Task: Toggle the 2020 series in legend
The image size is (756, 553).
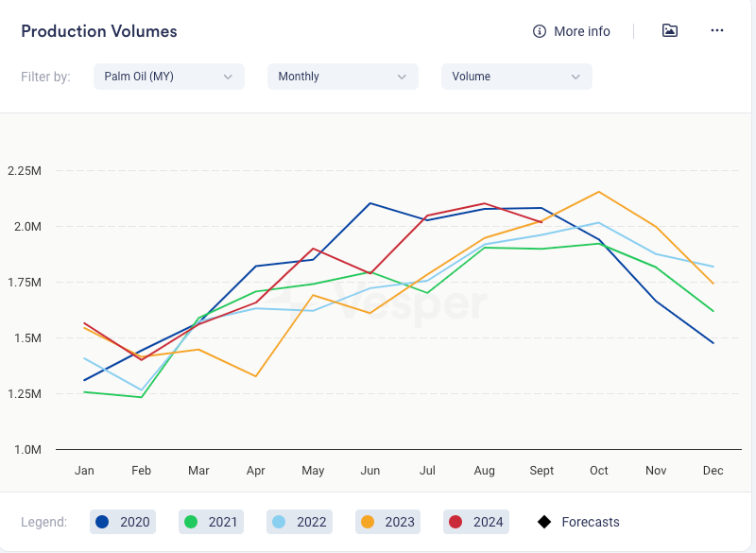Action: pos(125,522)
